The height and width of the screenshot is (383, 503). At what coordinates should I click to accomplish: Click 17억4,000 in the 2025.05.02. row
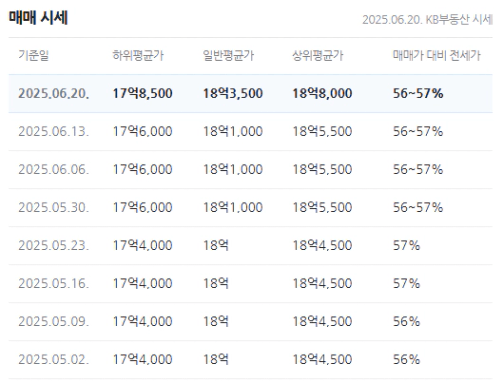142,359
